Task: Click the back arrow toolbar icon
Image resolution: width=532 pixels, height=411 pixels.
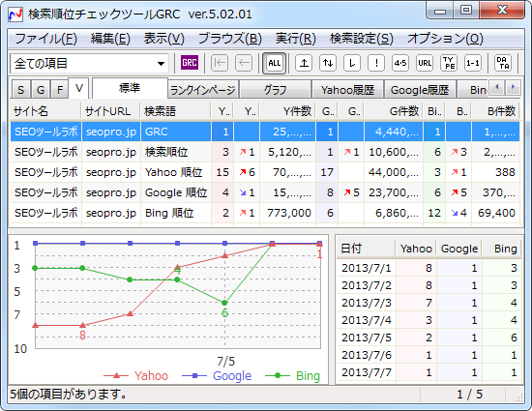Action: coord(244,63)
